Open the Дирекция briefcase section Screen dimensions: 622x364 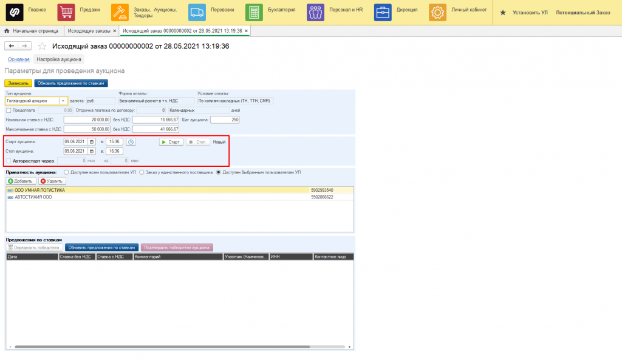383,12
